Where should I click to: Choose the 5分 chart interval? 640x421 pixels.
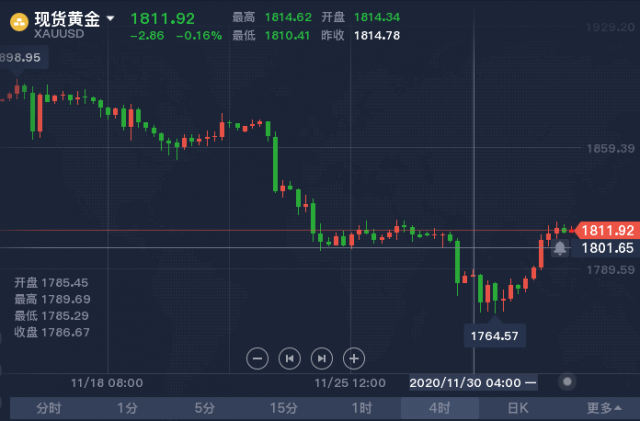[205, 408]
